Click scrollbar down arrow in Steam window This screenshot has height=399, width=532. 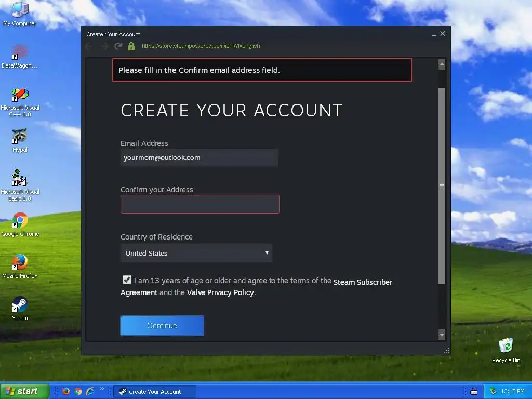click(x=442, y=335)
